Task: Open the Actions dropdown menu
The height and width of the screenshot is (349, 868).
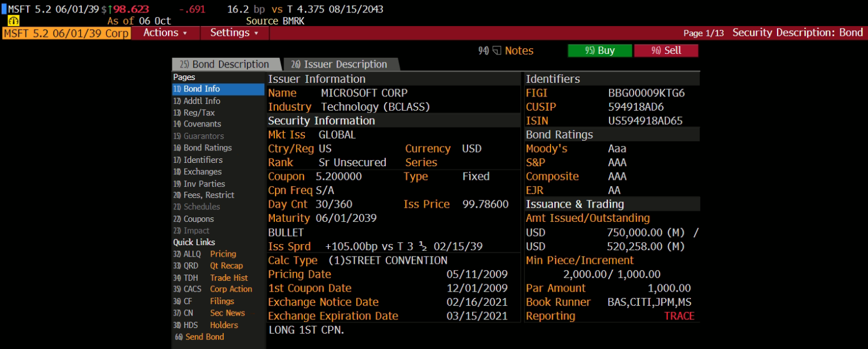Action: (165, 33)
